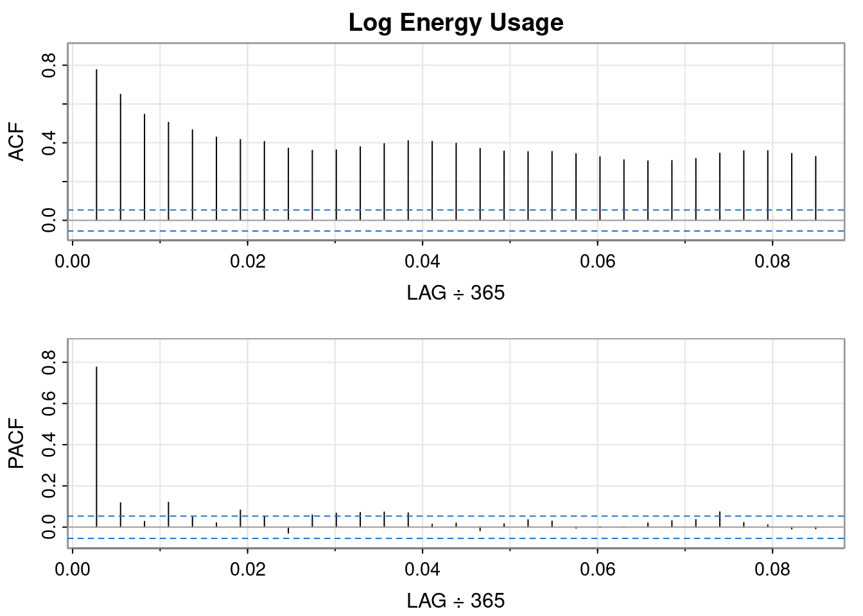Click the Log Energy Usage title
The height and width of the screenshot is (616, 863).
point(456,22)
